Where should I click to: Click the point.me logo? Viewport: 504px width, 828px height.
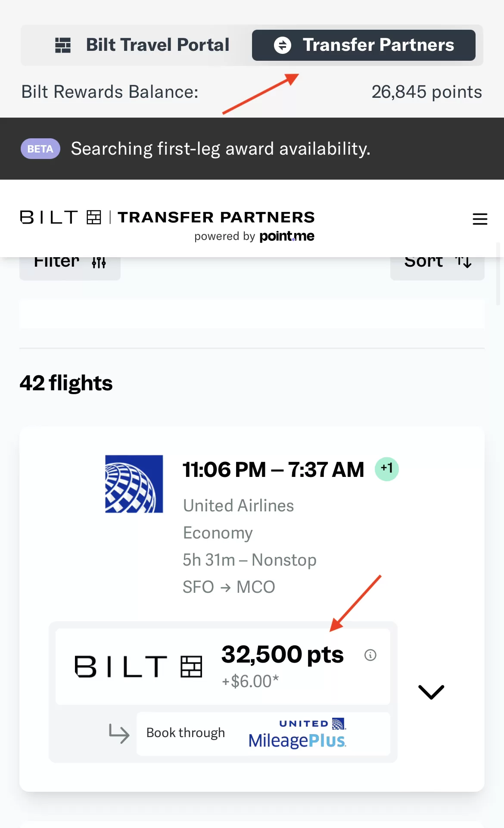point(287,236)
